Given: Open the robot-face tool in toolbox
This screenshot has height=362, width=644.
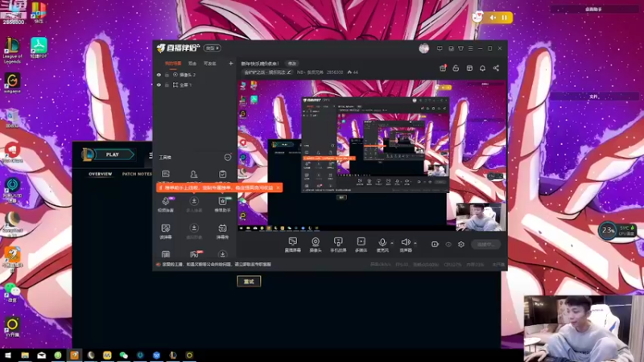Looking at the screenshot, I should pyautogui.click(x=222, y=231).
